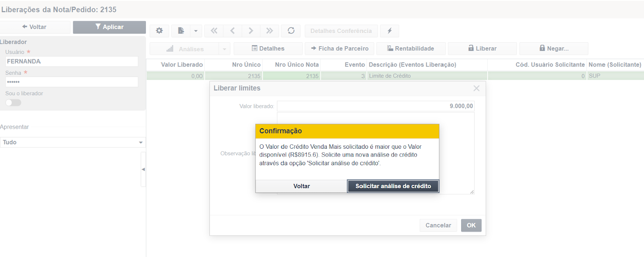The width and height of the screenshot is (644, 257).
Task: Click the observation textarea resize corner
Action: (472, 191)
